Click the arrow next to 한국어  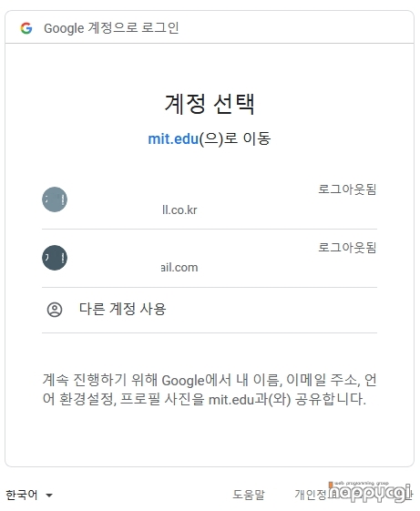point(49,496)
